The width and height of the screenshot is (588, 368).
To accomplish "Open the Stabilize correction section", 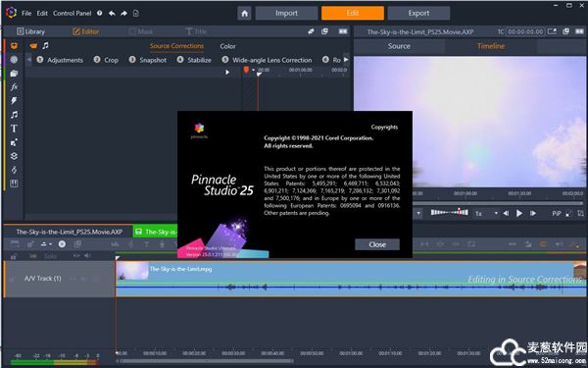I will pos(194,60).
